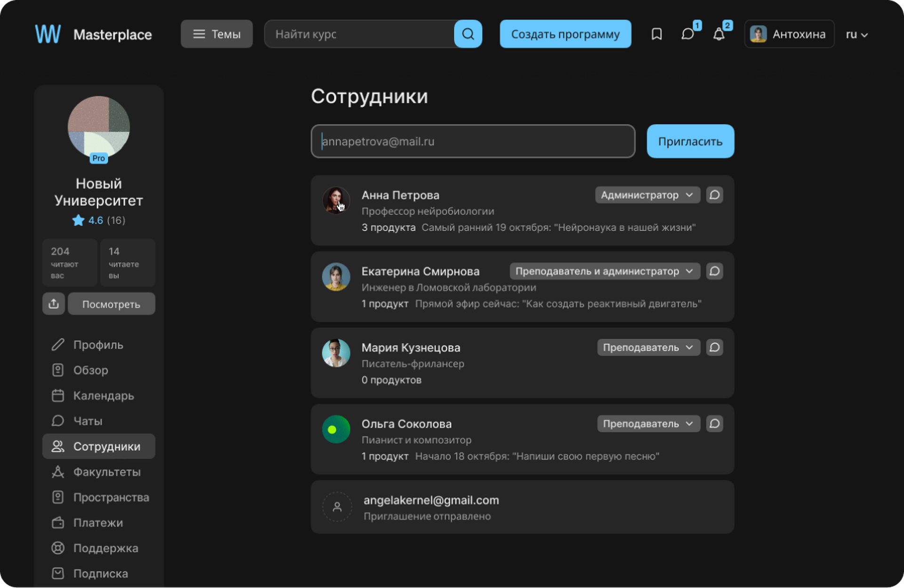Open chat with Ольга Соколова
Image resolution: width=904 pixels, height=588 pixels.
tap(714, 424)
